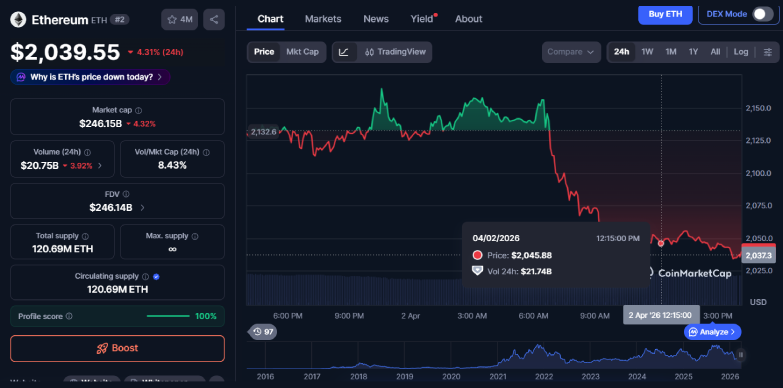
Task: Open the share icon button
Action: tap(214, 19)
